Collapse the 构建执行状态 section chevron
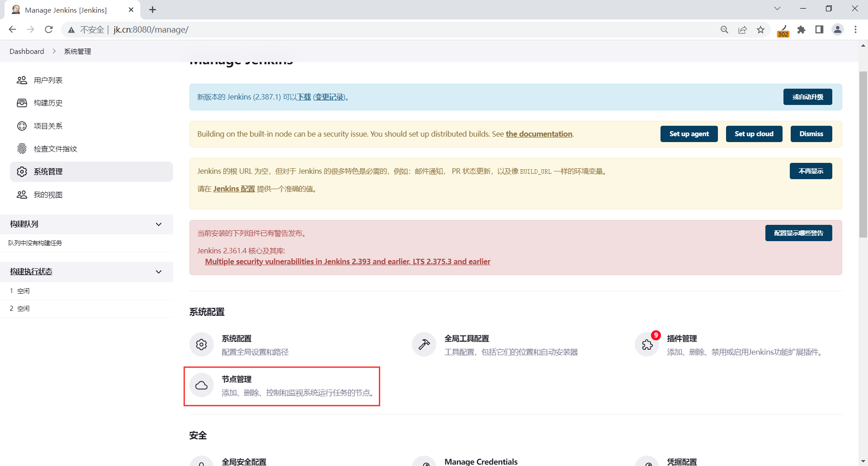 click(x=159, y=272)
